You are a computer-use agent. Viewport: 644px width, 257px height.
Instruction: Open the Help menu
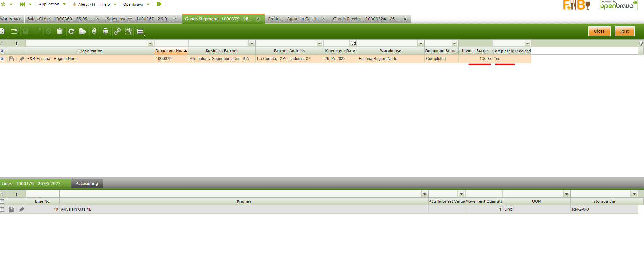pyautogui.click(x=109, y=4)
